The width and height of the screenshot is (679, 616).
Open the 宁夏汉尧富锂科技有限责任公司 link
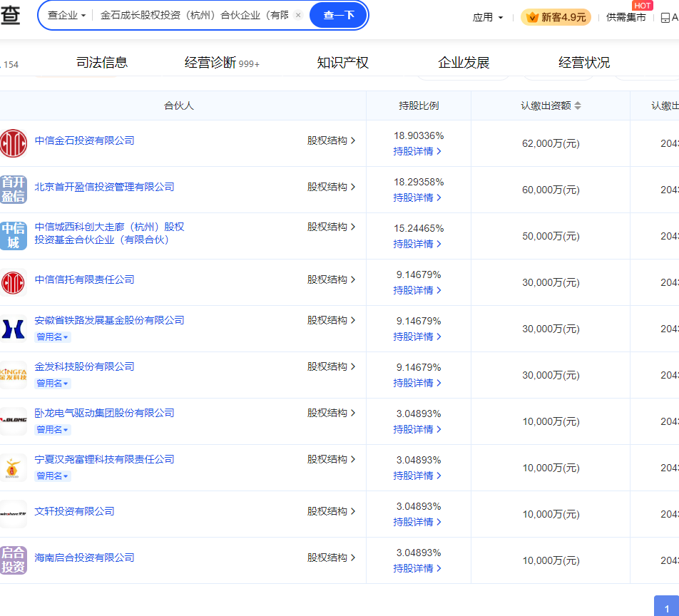pyautogui.click(x=104, y=459)
